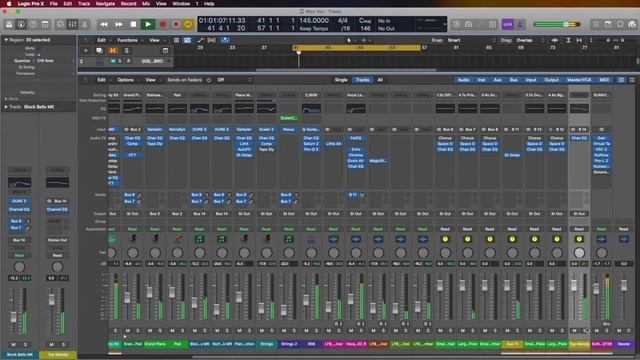
Task: Switch mixer to Single view
Action: [x=341, y=80]
